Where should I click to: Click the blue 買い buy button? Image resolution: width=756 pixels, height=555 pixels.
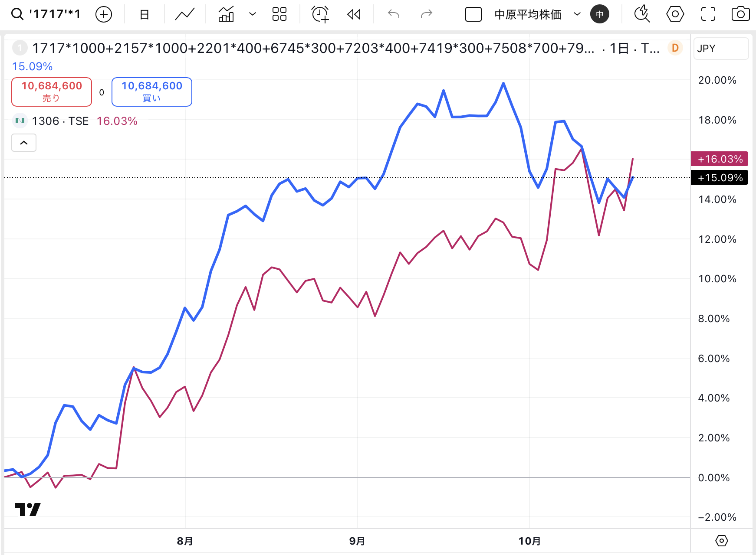(152, 91)
